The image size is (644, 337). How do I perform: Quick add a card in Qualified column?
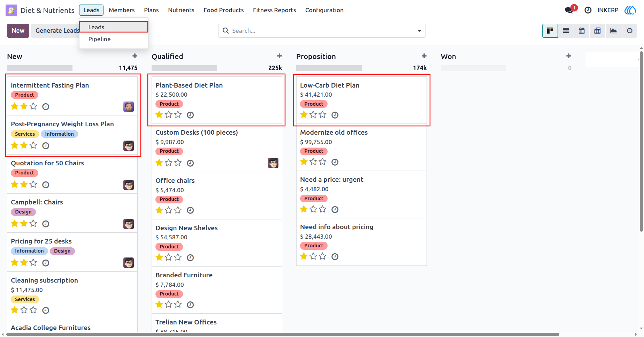279,56
